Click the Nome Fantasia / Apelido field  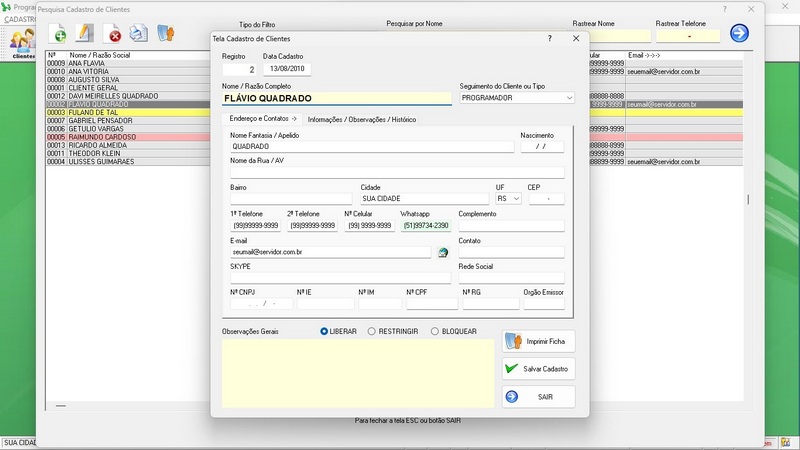tap(372, 146)
